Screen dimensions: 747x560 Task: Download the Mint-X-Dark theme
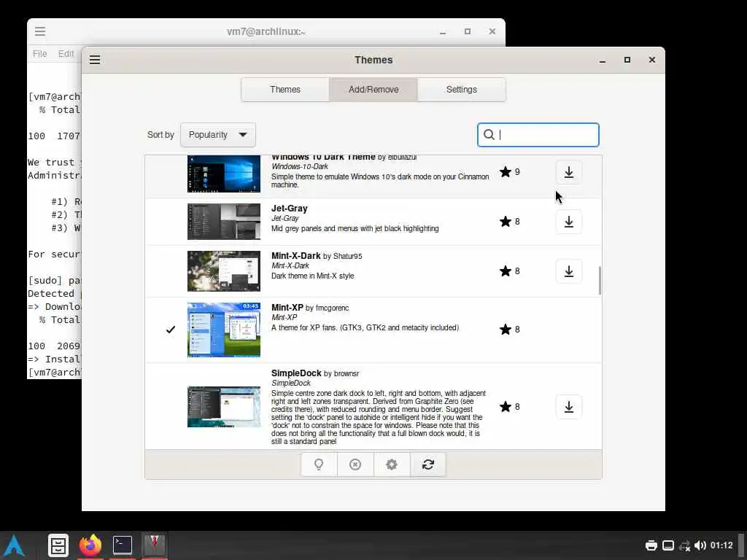tap(569, 271)
